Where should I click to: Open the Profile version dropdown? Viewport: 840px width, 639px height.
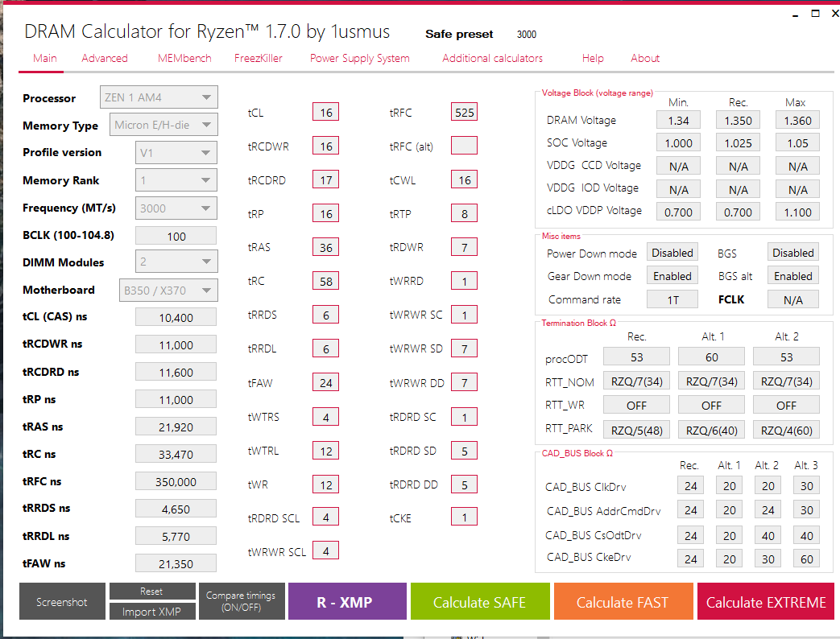[x=176, y=153]
